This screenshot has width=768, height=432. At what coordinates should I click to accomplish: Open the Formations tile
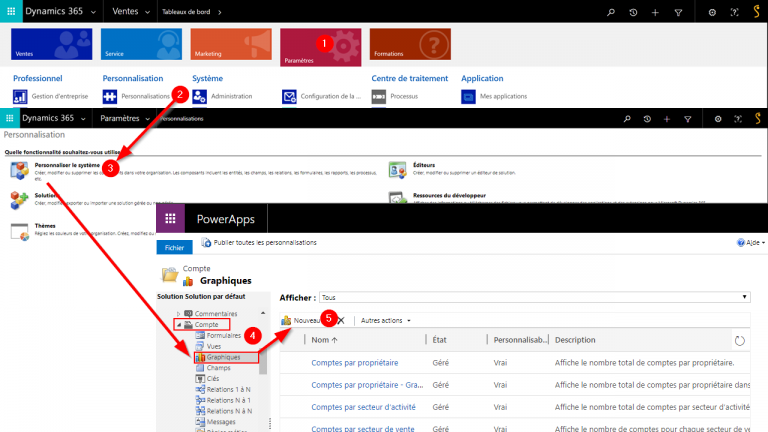point(410,44)
